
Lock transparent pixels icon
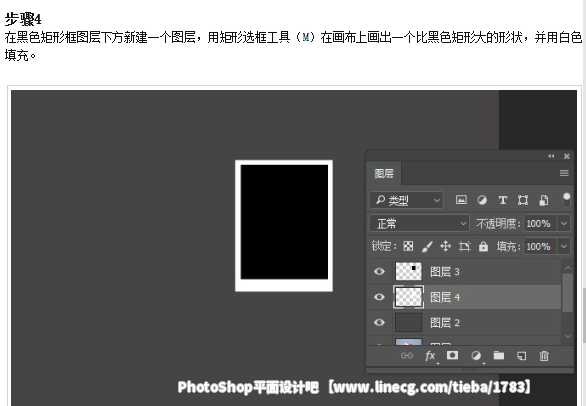(408, 246)
